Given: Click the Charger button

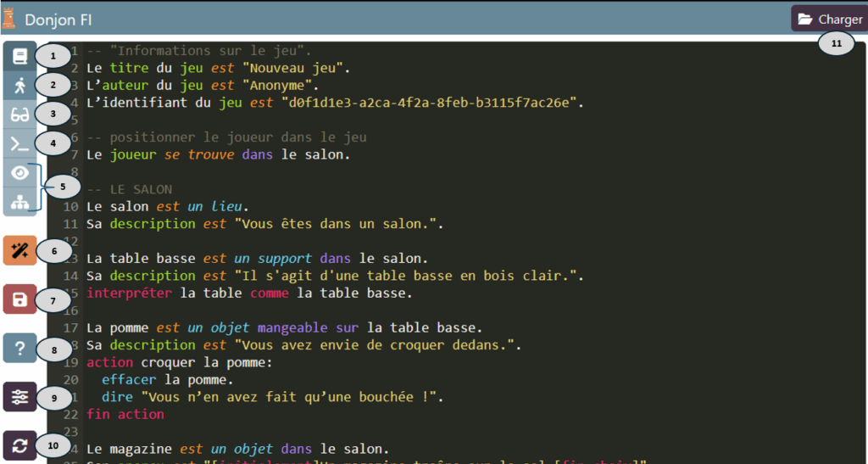Looking at the screenshot, I should [829, 19].
